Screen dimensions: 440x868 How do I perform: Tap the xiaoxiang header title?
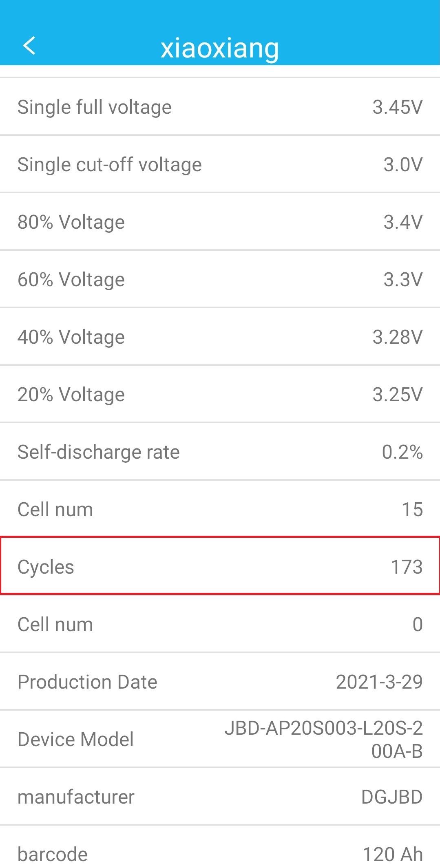tap(220, 48)
